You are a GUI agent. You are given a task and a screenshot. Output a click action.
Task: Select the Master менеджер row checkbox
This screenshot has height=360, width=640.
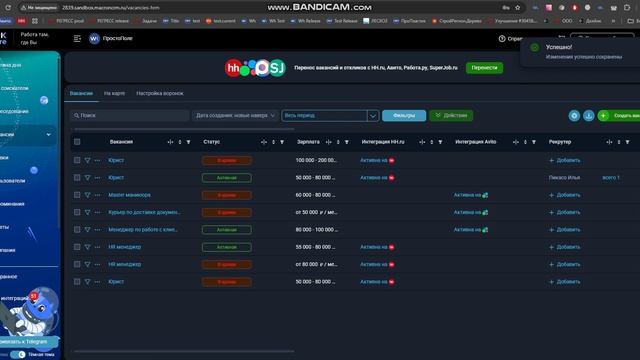(77, 195)
